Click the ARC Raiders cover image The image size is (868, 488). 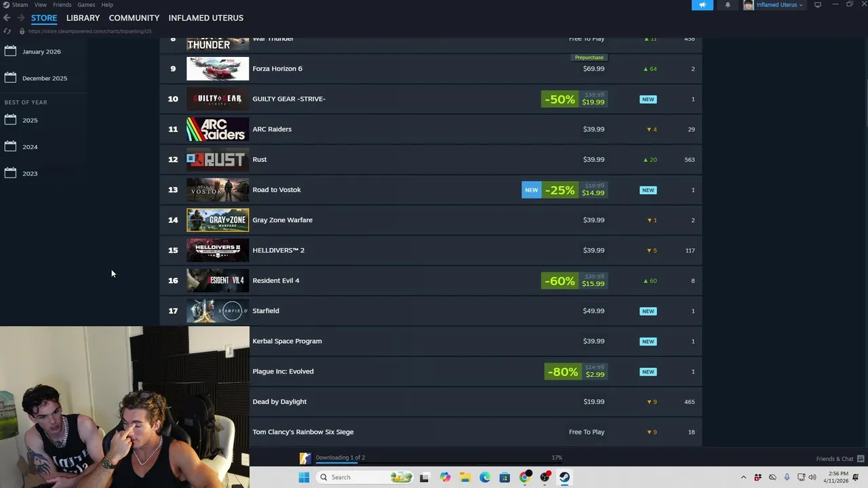click(x=218, y=129)
